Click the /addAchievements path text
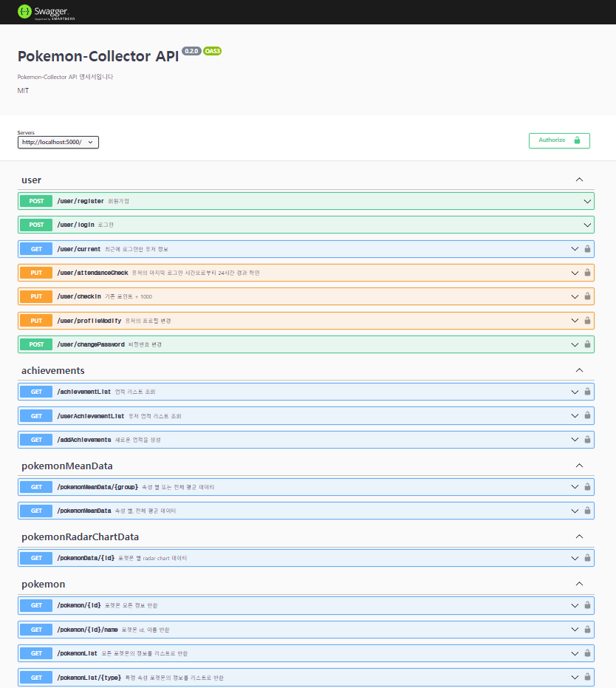Viewport: 616px width, 688px height. pyautogui.click(x=84, y=440)
